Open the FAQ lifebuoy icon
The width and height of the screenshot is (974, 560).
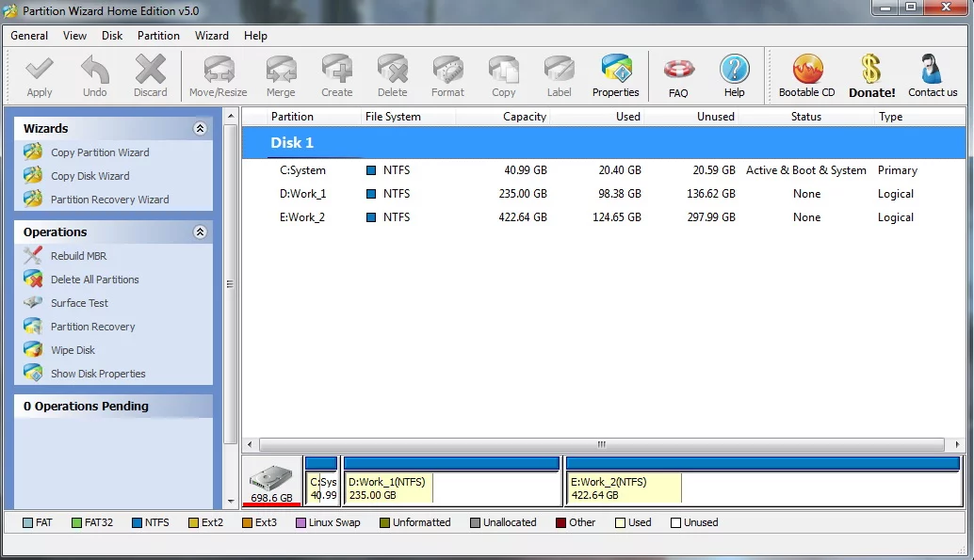click(678, 71)
